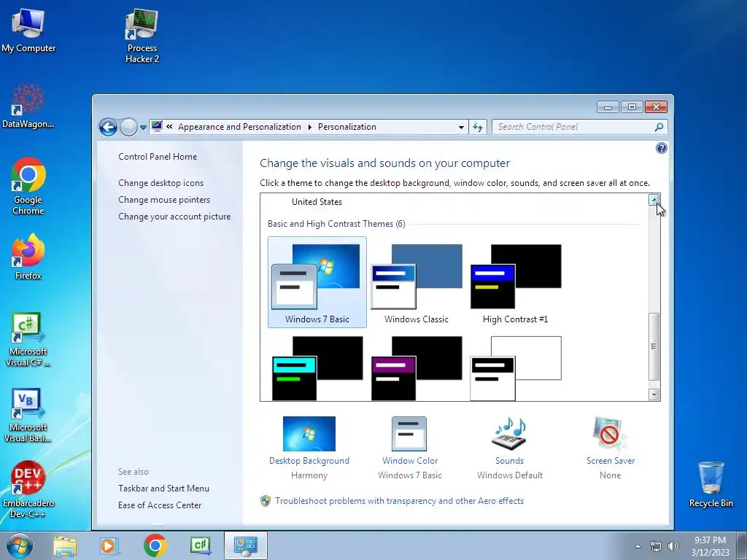
Task: Select the white high contrast theme
Action: pos(516,368)
